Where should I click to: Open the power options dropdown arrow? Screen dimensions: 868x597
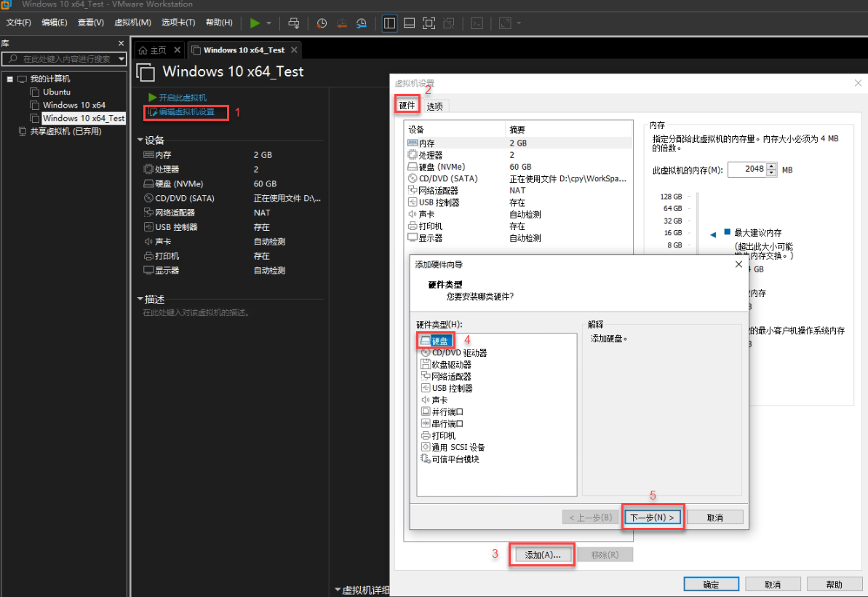269,23
